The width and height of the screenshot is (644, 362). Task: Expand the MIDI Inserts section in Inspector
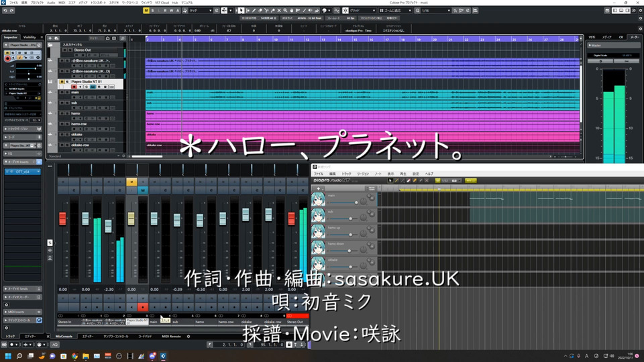22,312
